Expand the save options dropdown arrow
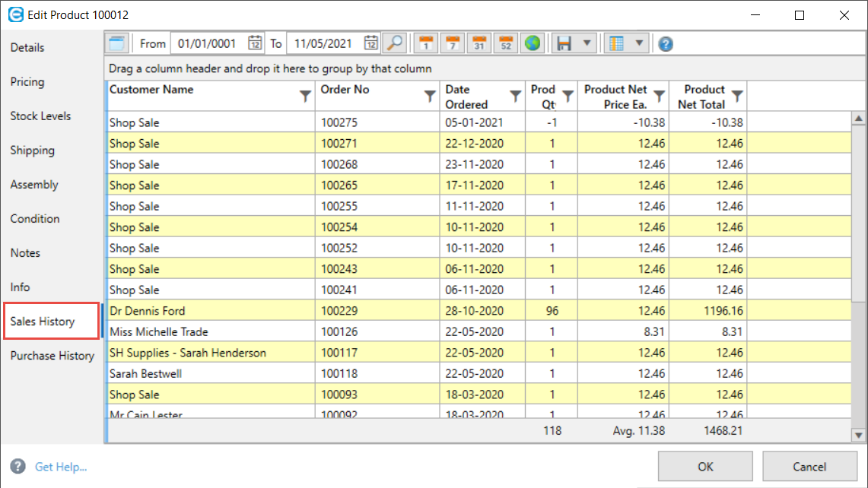This screenshot has width=868, height=488. (x=587, y=43)
